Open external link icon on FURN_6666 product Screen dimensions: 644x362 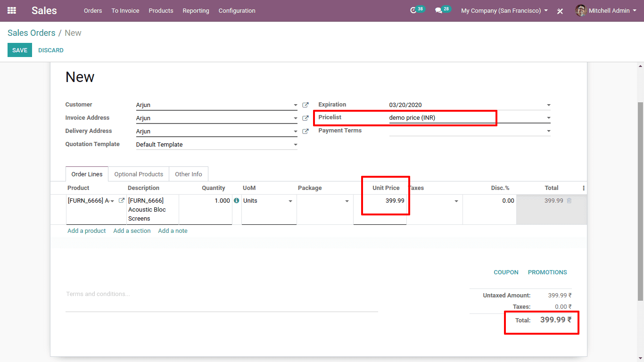pyautogui.click(x=122, y=201)
